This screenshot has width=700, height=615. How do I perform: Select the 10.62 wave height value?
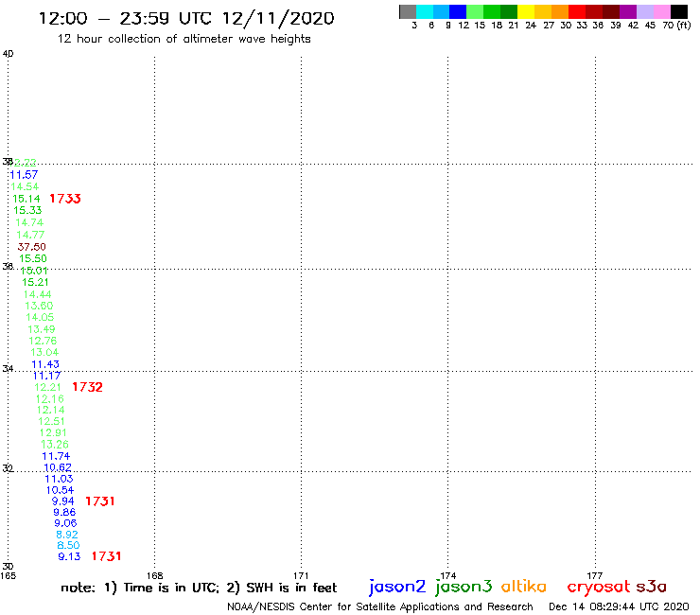tap(58, 467)
